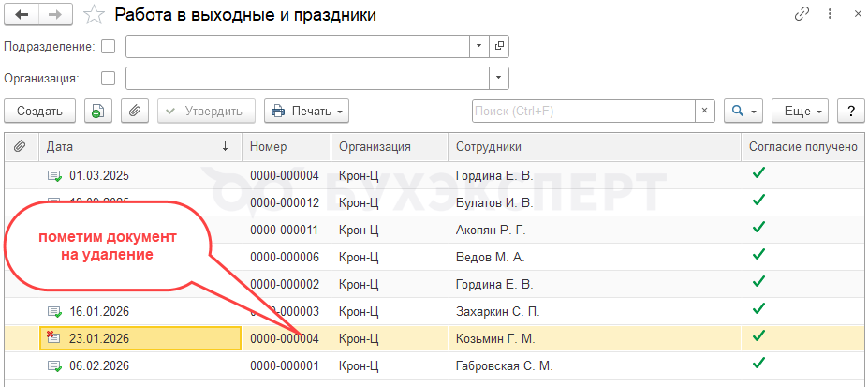
Task: Click sort arrow in the Дата column header
Action: (226, 147)
